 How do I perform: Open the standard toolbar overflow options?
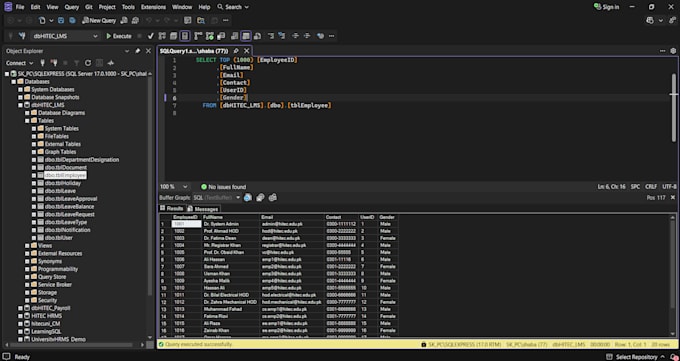point(226,20)
